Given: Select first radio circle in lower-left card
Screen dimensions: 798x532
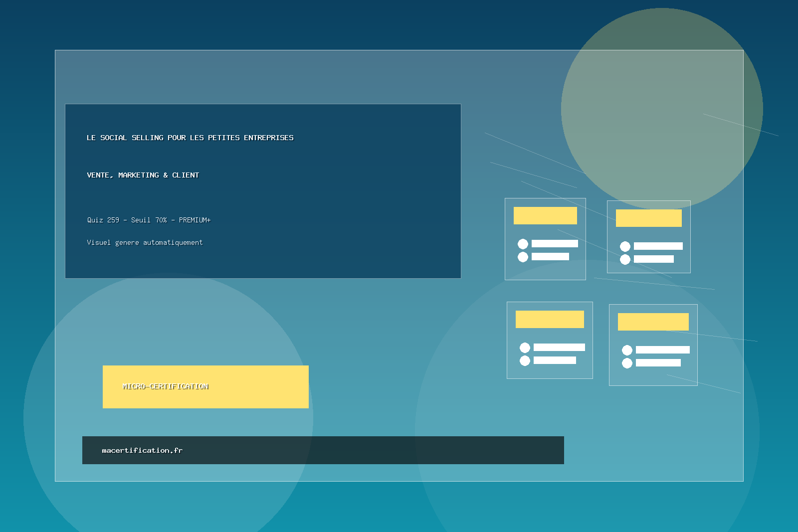Looking at the screenshot, I should pyautogui.click(x=525, y=348).
